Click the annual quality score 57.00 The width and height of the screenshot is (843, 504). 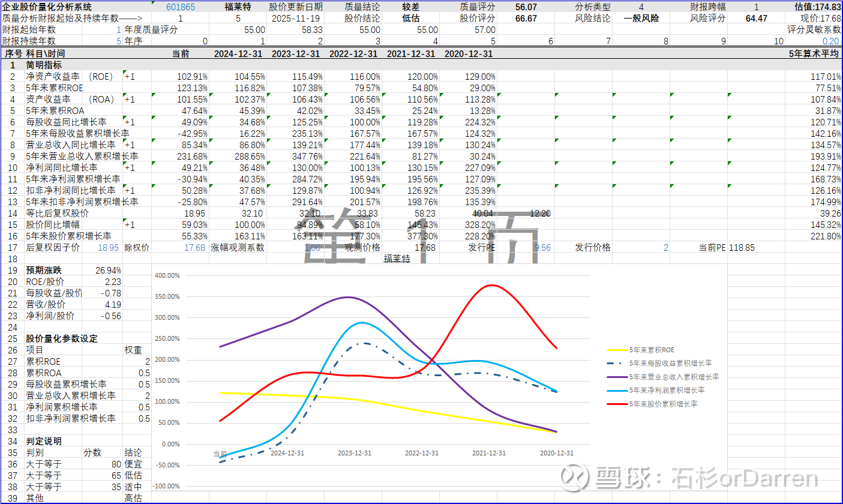[x=485, y=29]
